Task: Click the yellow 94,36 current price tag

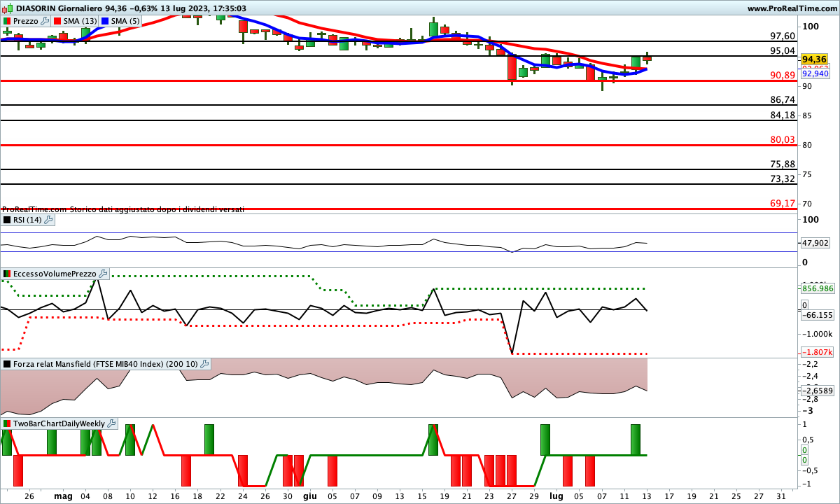Action: point(815,59)
